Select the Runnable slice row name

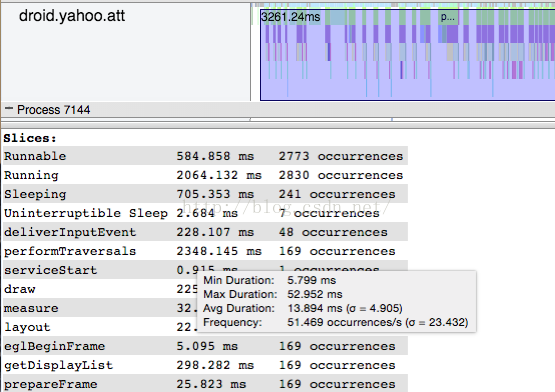click(35, 156)
